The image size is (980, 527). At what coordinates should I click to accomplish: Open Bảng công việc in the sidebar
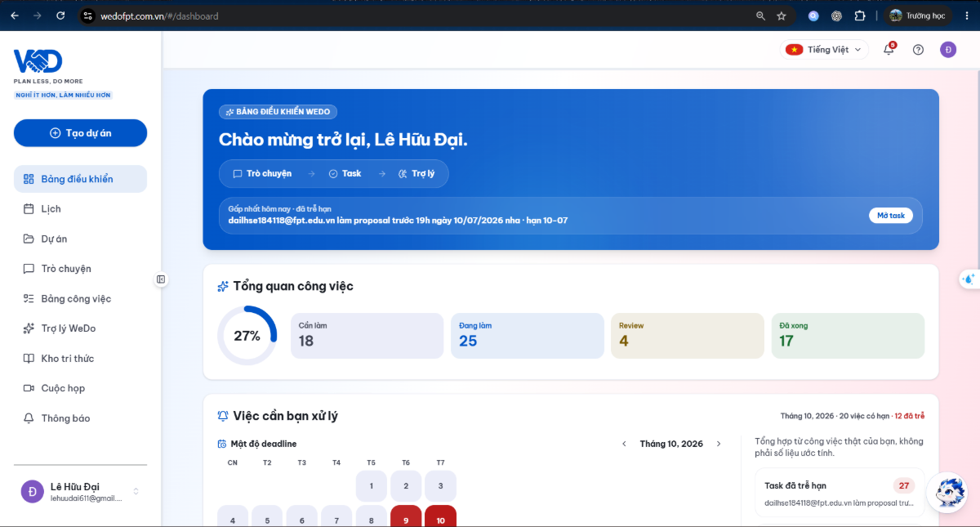point(80,299)
